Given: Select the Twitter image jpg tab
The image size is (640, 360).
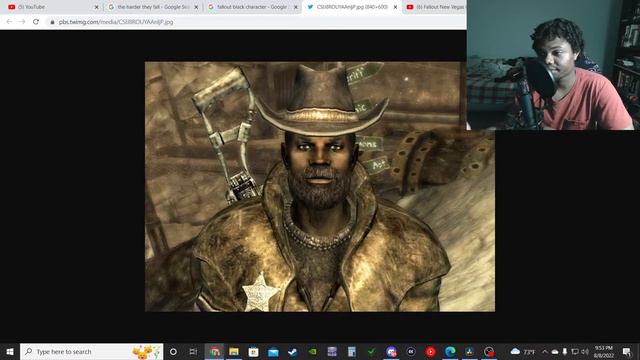Looking at the screenshot, I should point(351,7).
